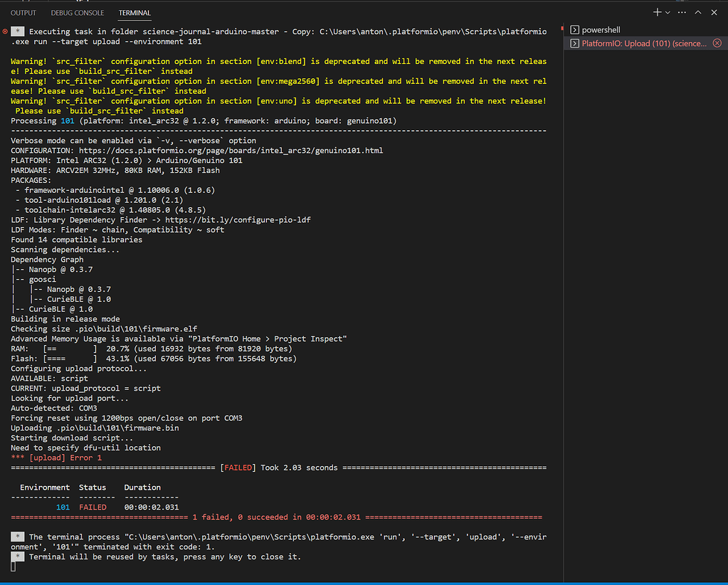Click the '1 failed, 0 succeeded' summary line
The height and width of the screenshot is (585, 728).
(276, 517)
